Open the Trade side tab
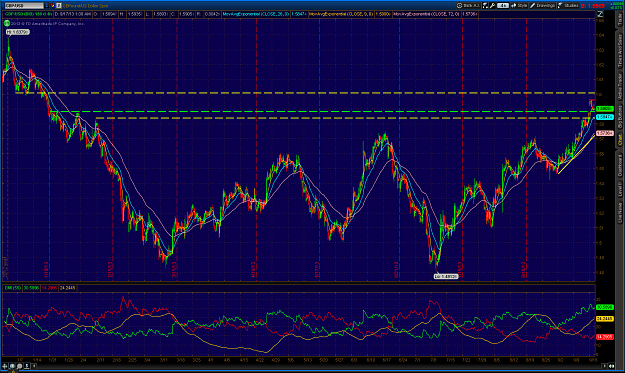This screenshot has height=373, width=625. click(x=620, y=20)
